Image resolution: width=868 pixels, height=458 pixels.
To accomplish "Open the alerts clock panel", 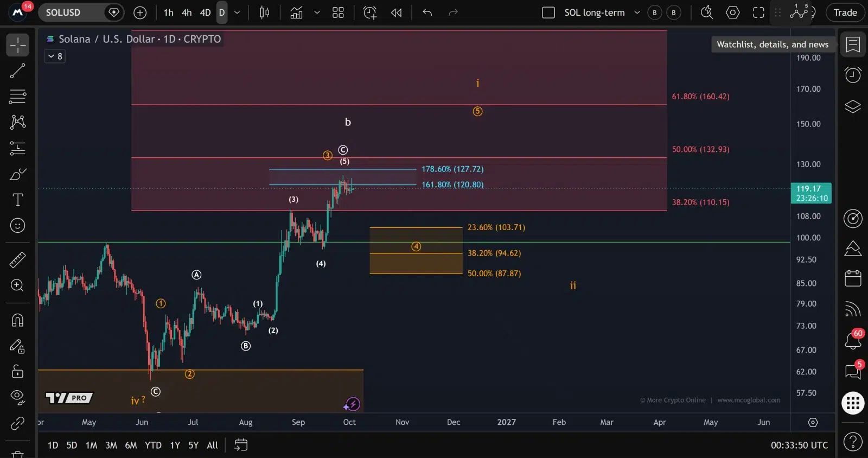I will [x=853, y=75].
